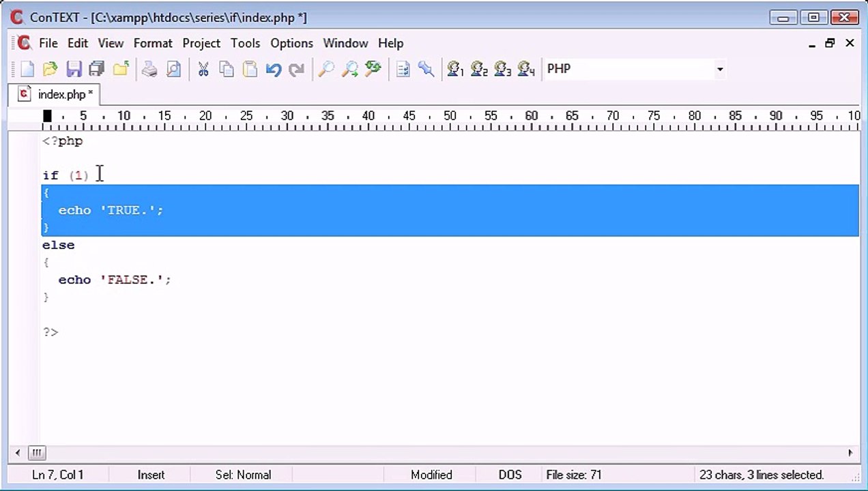Open Replace icon with green arrows
This screenshot has width=868, height=491.
pyautogui.click(x=373, y=69)
